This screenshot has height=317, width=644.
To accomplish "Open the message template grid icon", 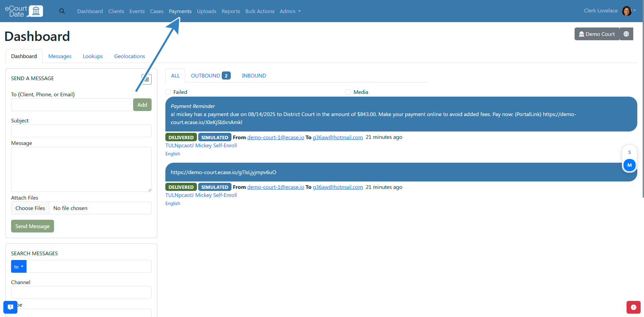I will point(147,79).
